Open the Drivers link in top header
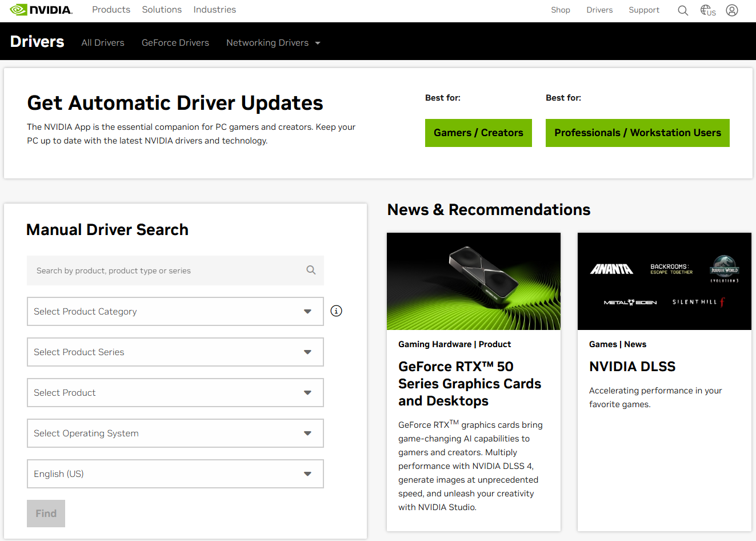 (599, 10)
